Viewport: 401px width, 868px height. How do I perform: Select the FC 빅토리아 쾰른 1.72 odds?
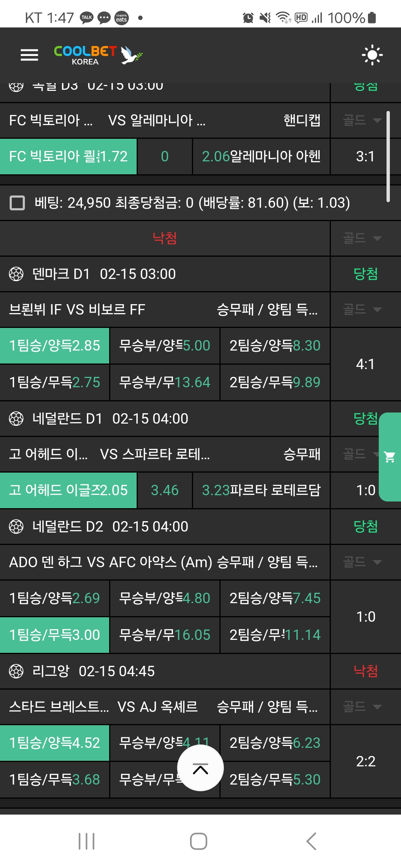coord(68,157)
